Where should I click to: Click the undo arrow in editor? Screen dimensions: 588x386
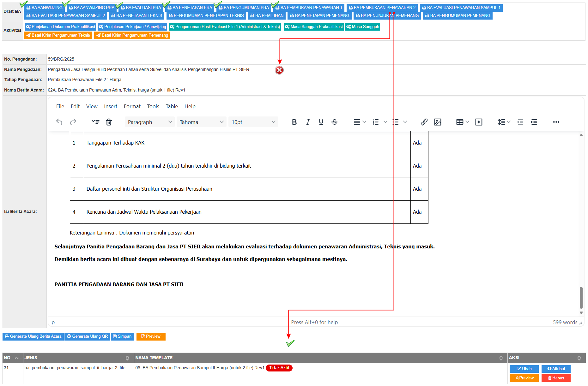[59, 122]
